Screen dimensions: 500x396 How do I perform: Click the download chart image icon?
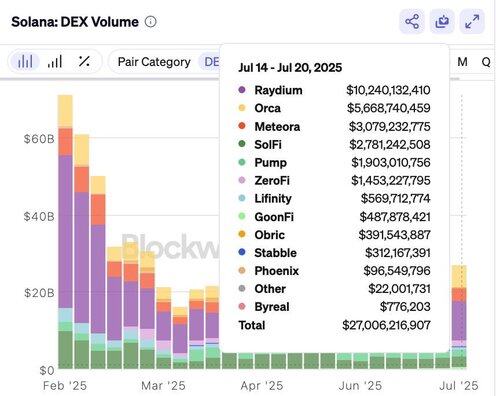(442, 22)
